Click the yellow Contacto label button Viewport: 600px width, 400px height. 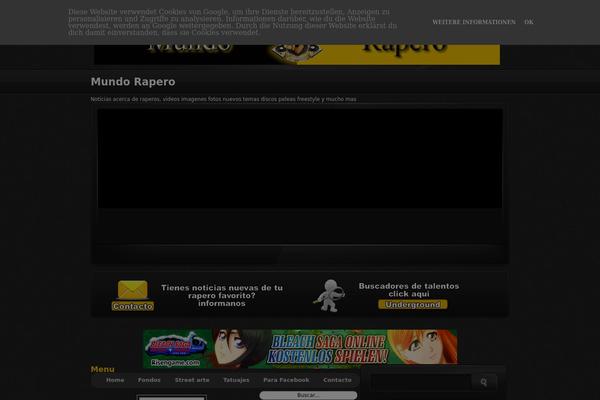[x=133, y=306]
